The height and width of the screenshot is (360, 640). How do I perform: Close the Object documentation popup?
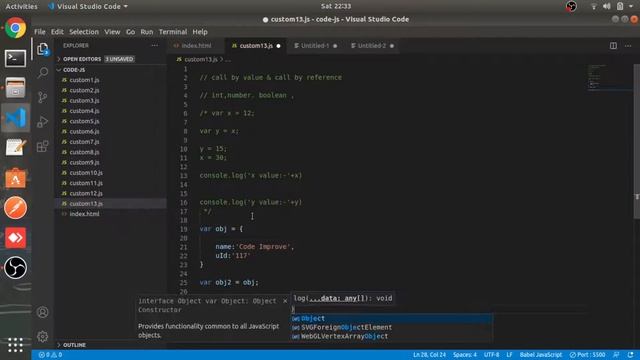pos(285,301)
